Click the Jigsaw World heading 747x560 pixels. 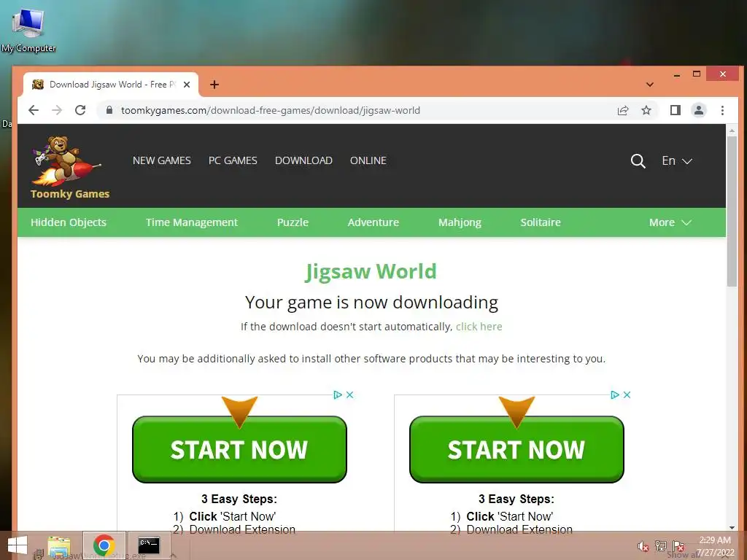371,271
